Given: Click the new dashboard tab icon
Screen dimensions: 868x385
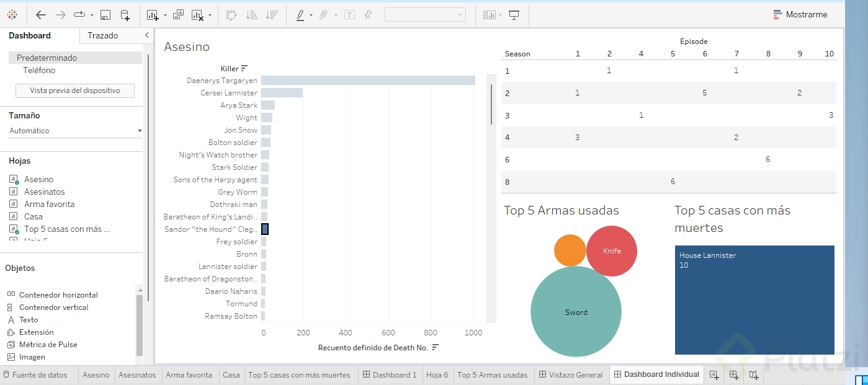Looking at the screenshot, I should pyautogui.click(x=734, y=374).
